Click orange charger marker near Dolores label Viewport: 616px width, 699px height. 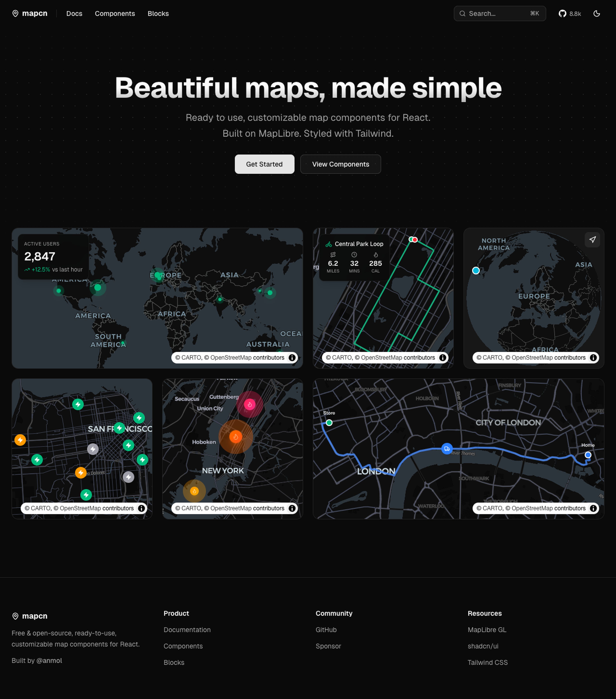[81, 473]
